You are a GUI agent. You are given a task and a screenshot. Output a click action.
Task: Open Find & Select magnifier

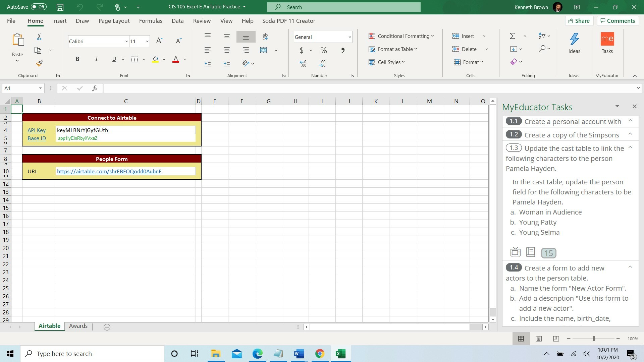coord(542,49)
